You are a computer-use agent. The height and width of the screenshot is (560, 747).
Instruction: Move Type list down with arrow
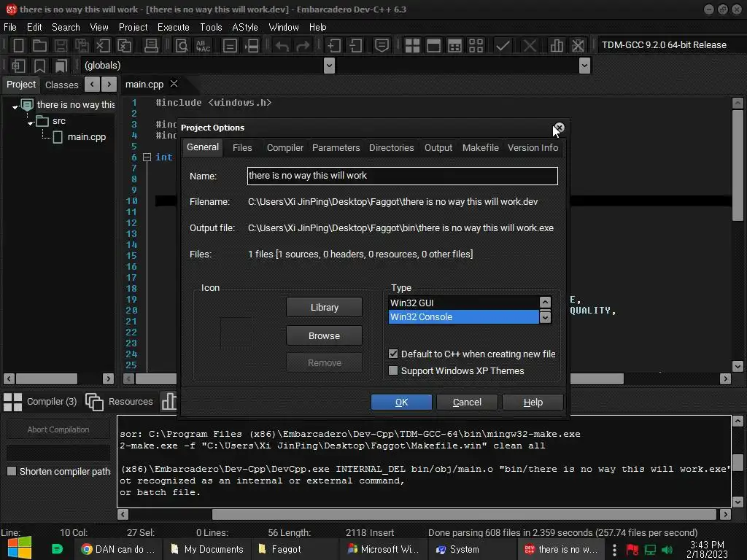coord(546,317)
